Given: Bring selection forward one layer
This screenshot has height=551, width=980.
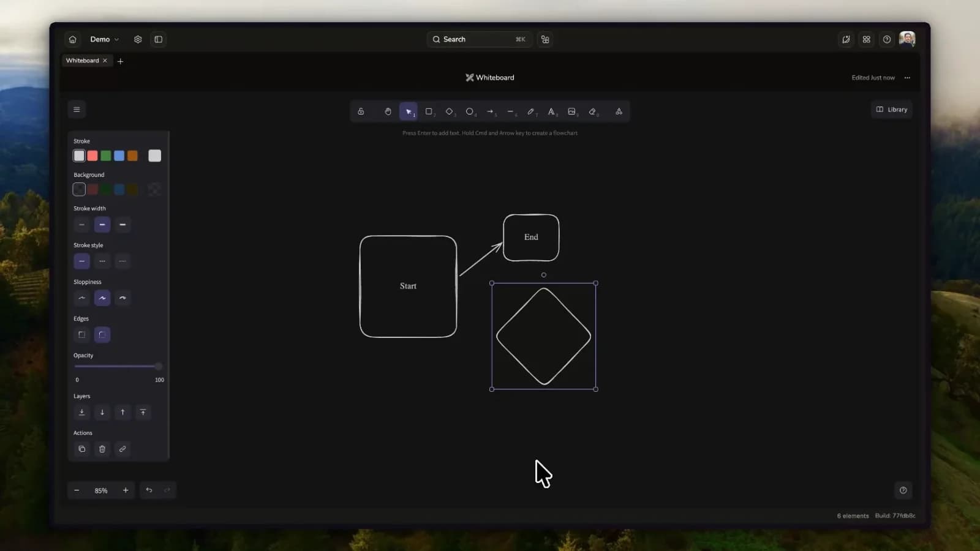Looking at the screenshot, I should click(123, 412).
